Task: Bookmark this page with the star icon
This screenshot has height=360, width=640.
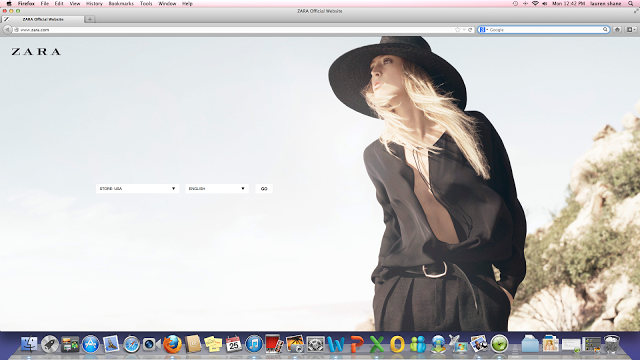Action: [x=458, y=30]
